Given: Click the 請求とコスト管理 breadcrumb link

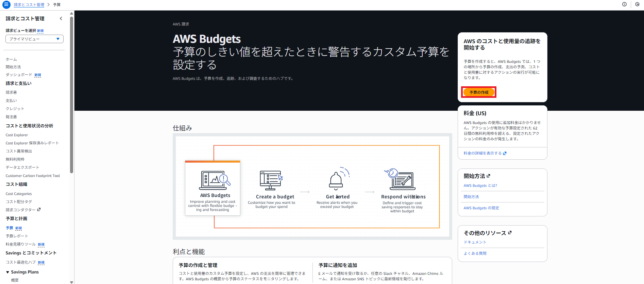Looking at the screenshot, I should 29,5.
